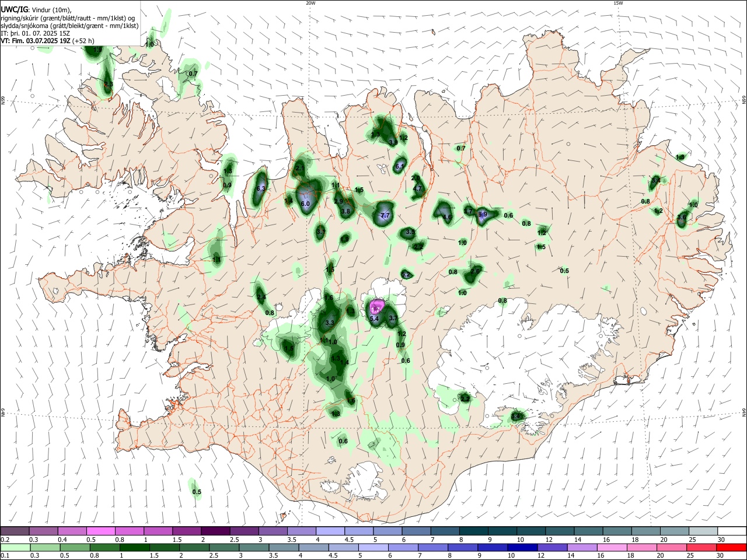Click the 15W longitude label
747x560 pixels.
point(618,3)
